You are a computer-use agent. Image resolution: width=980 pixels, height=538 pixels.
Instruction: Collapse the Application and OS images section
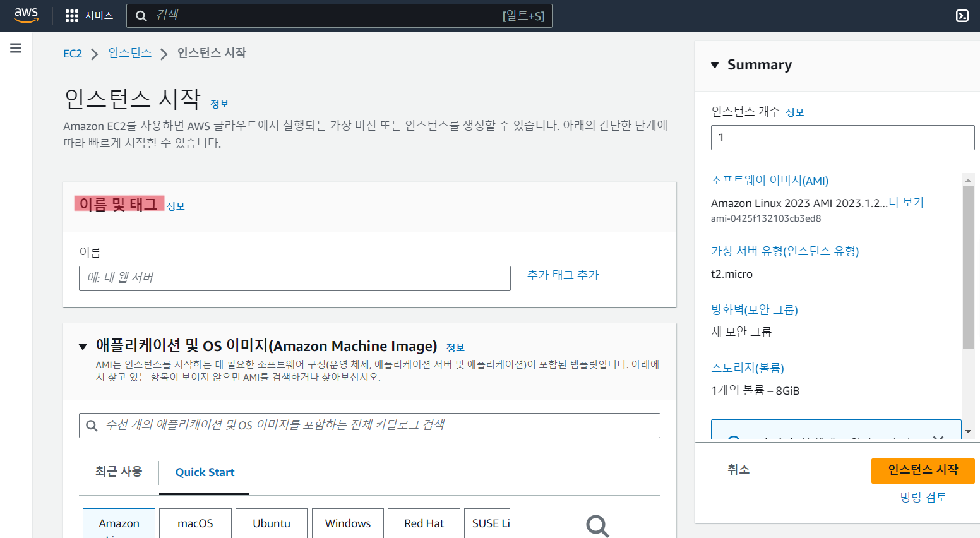83,346
